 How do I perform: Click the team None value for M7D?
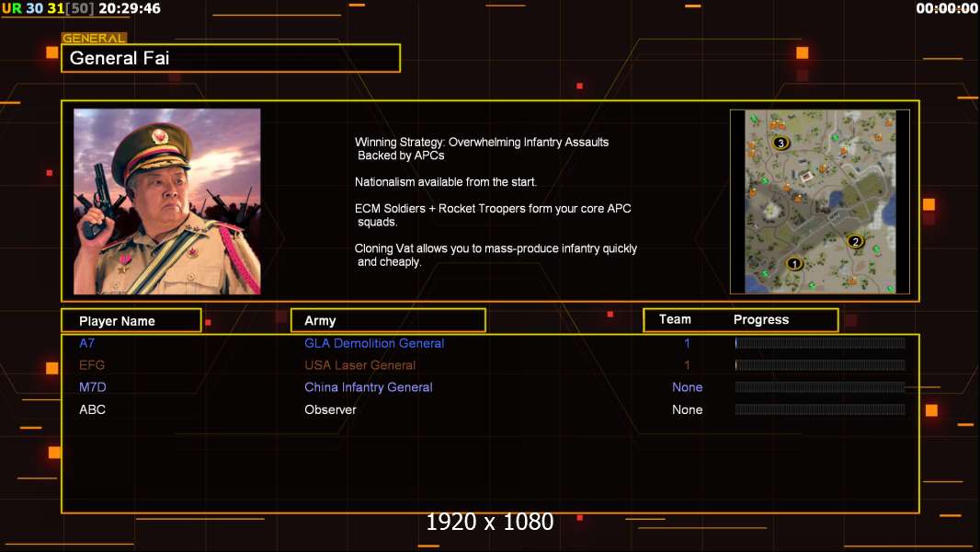point(687,387)
